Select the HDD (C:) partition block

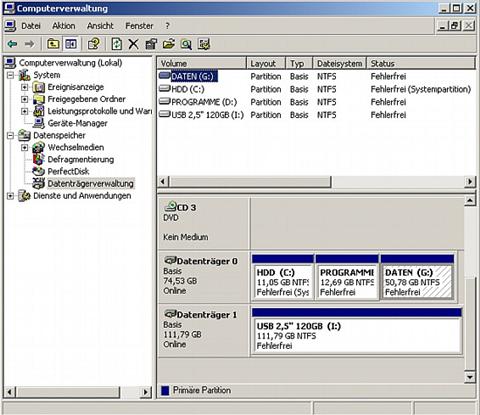(283, 277)
